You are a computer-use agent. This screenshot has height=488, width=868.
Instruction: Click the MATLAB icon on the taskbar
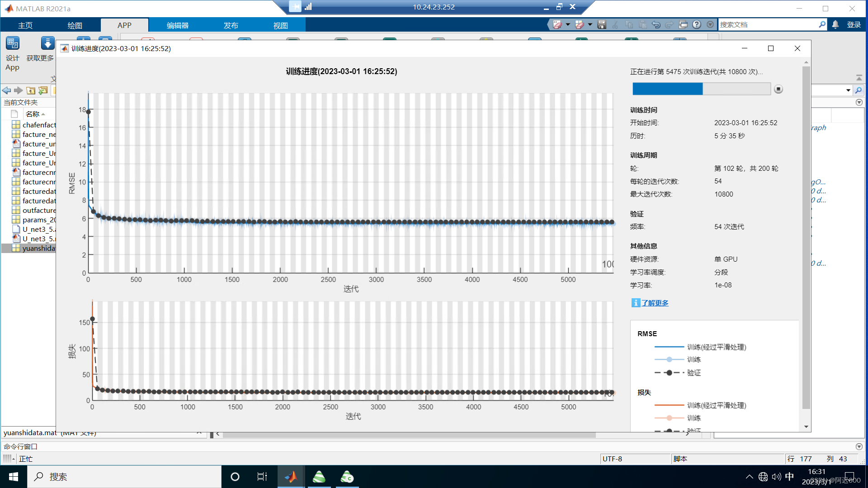(x=291, y=477)
